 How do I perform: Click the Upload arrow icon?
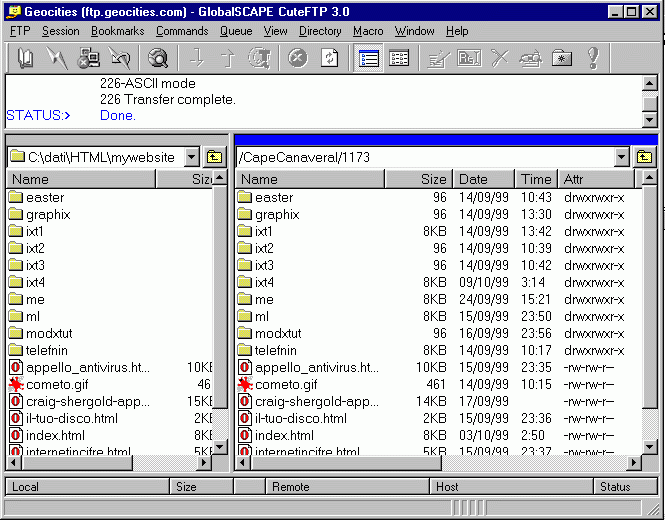(x=228, y=58)
